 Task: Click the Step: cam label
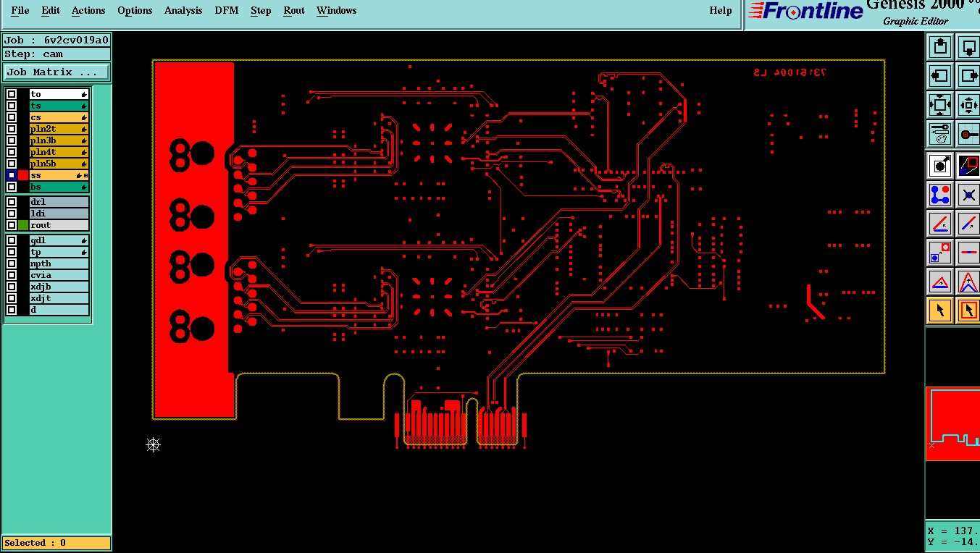coord(56,54)
